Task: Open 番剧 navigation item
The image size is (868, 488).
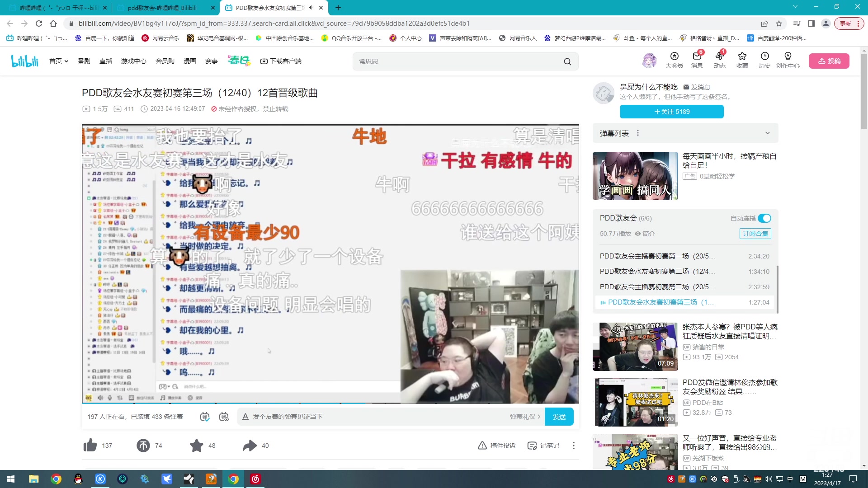Action: pos(84,61)
